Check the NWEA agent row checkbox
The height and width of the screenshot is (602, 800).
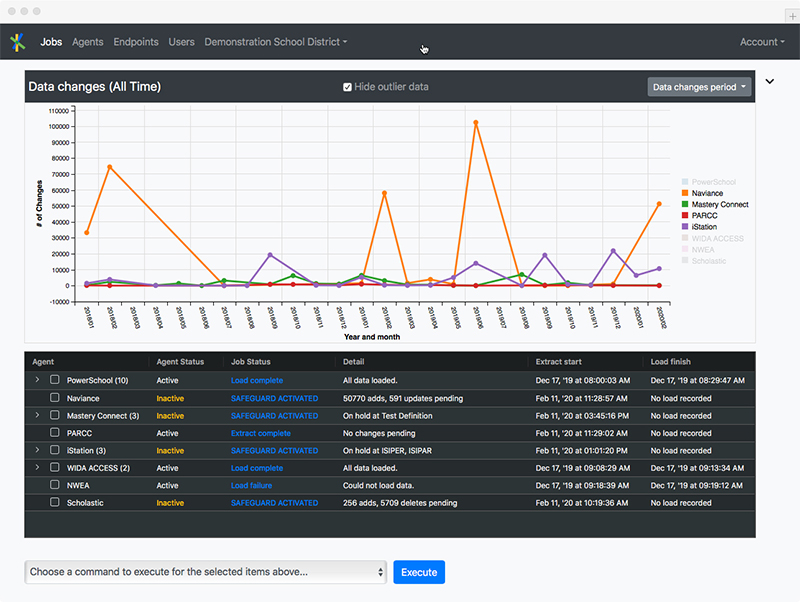(55, 485)
